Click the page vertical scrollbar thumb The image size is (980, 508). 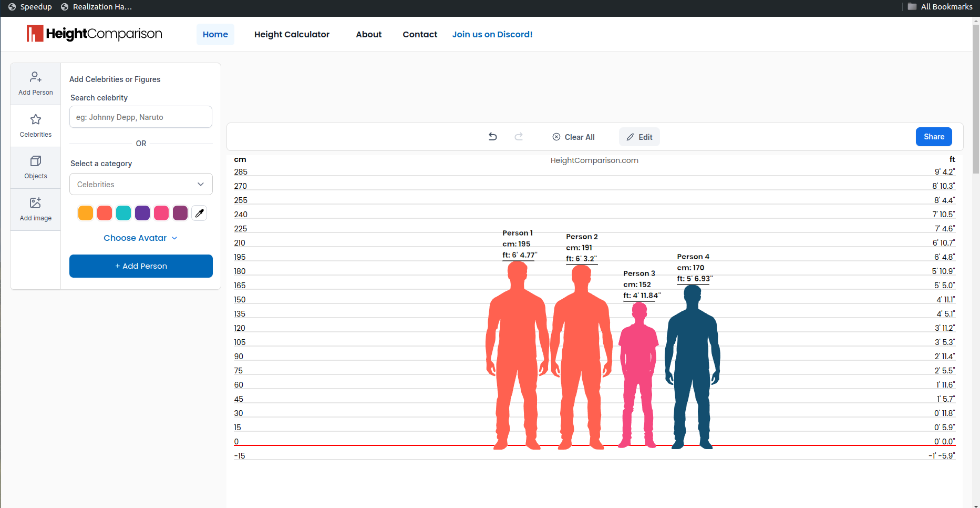point(976,99)
